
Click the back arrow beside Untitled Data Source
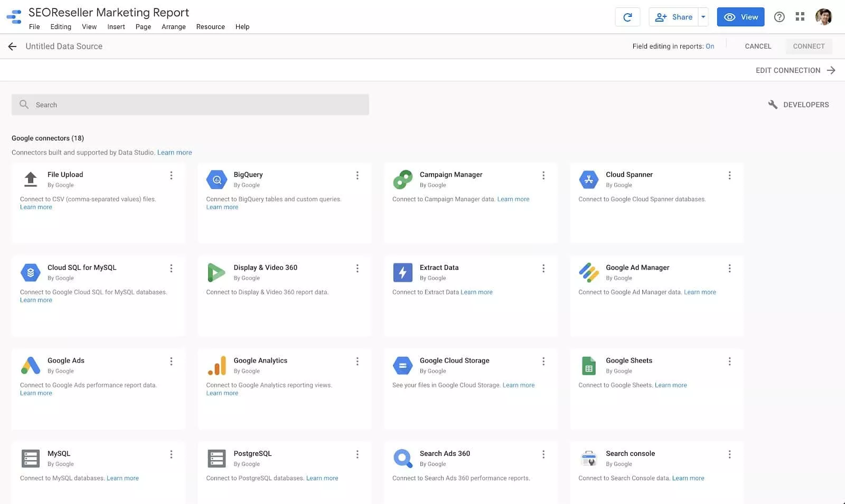point(12,46)
